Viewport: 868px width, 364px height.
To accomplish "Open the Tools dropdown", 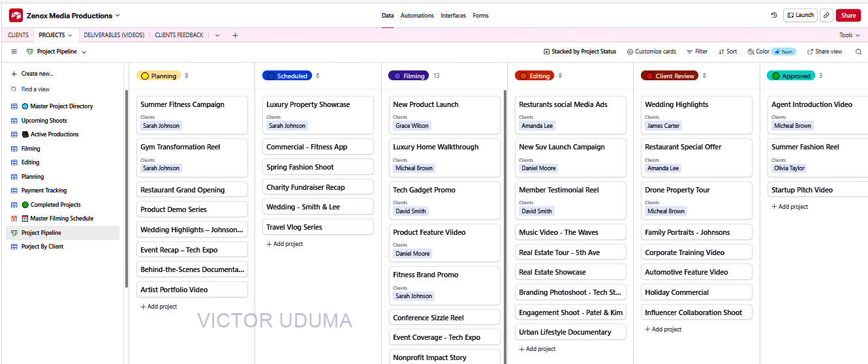I will 849,35.
